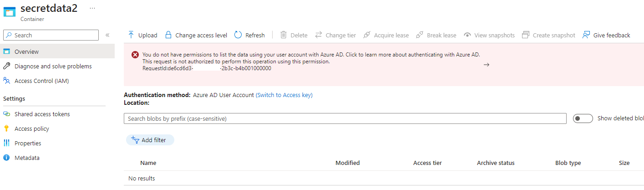Click the Refresh circular arrow icon
Viewport: 644px width, 190px height.
238,35
